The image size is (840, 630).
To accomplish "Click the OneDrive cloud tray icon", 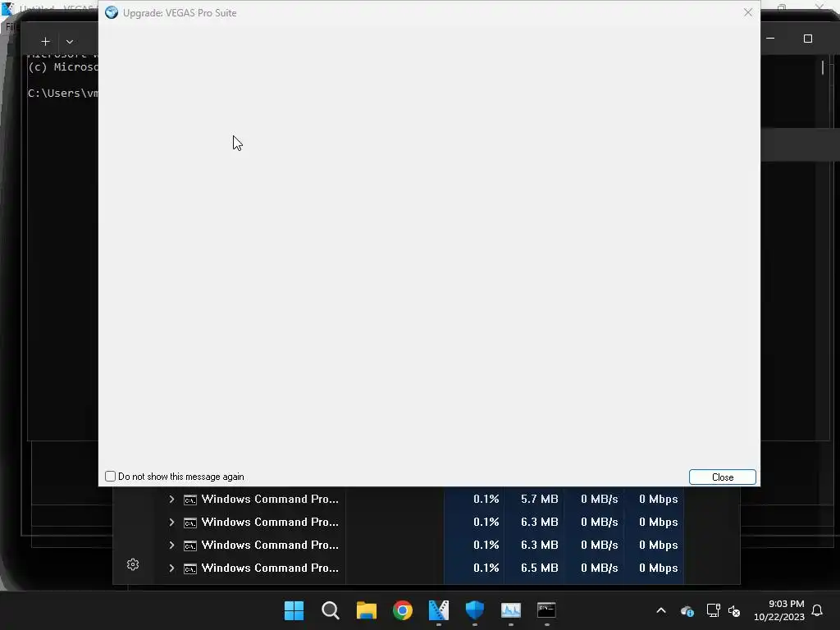I will point(687,610).
